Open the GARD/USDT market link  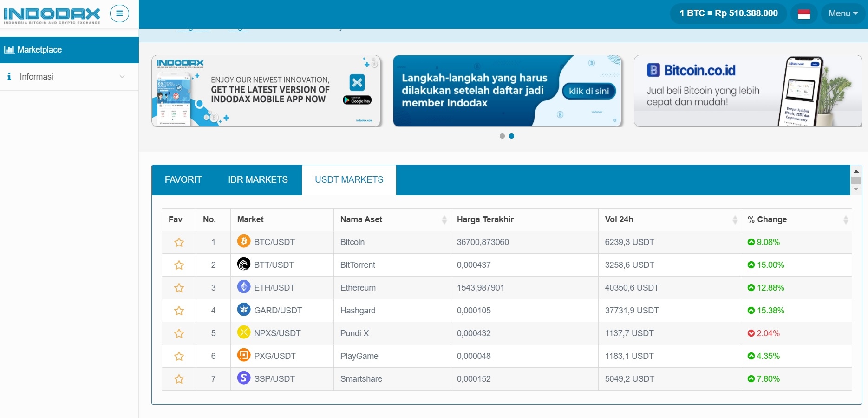278,311
